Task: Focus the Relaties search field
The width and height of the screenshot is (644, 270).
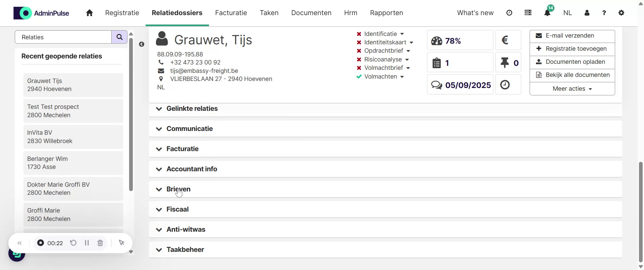Action: pos(63,37)
